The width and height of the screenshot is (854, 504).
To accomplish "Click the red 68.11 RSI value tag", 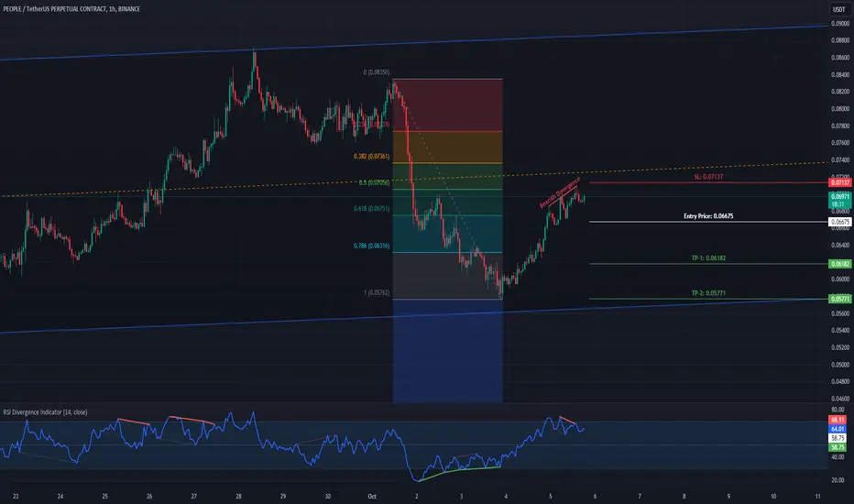I will [838, 420].
